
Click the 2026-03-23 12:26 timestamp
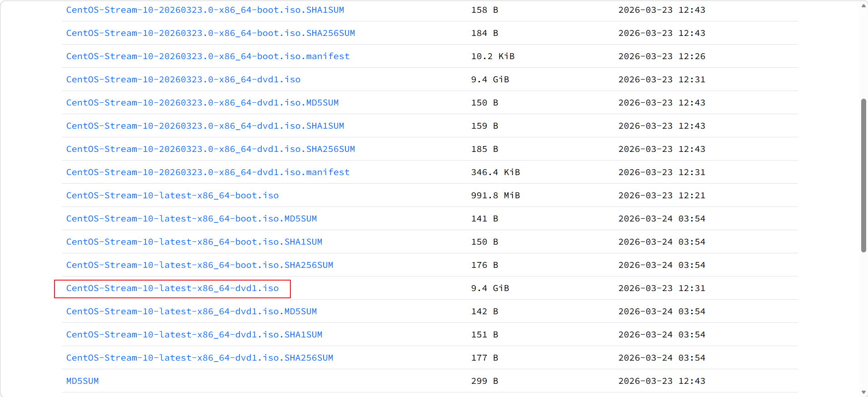click(x=662, y=56)
